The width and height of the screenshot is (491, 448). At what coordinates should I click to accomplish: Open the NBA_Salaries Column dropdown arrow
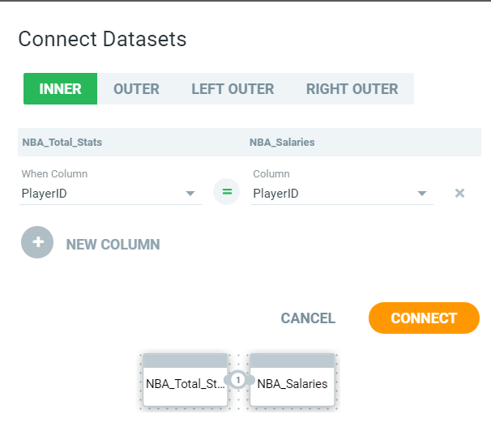tap(422, 194)
